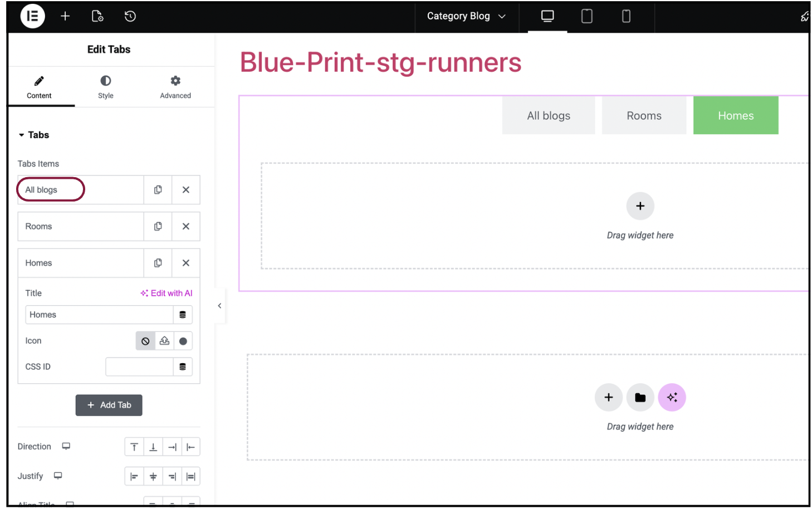The width and height of the screenshot is (812, 508).
Task: Click the CSS ID input field
Action: [139, 367]
